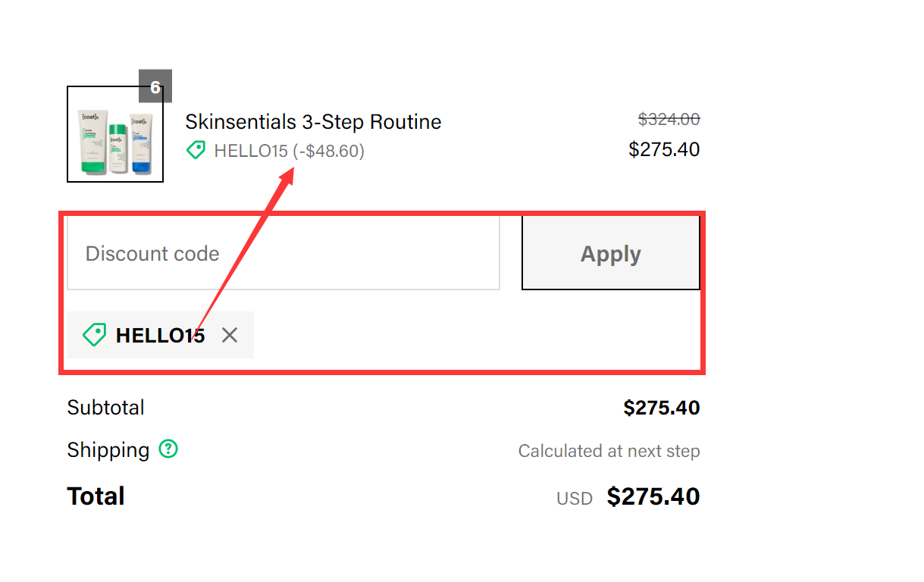Remove the HELLO15 discount via the X

(x=230, y=334)
